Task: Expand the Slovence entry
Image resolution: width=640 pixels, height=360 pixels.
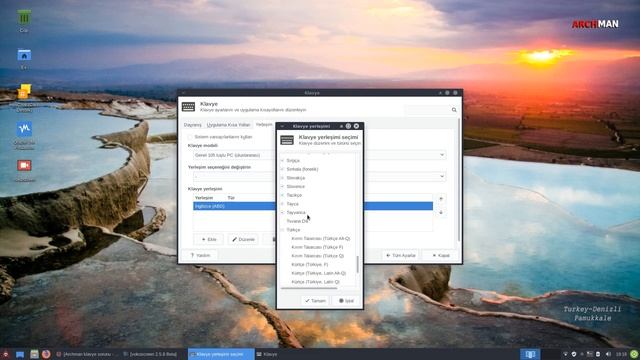Action: point(282,187)
